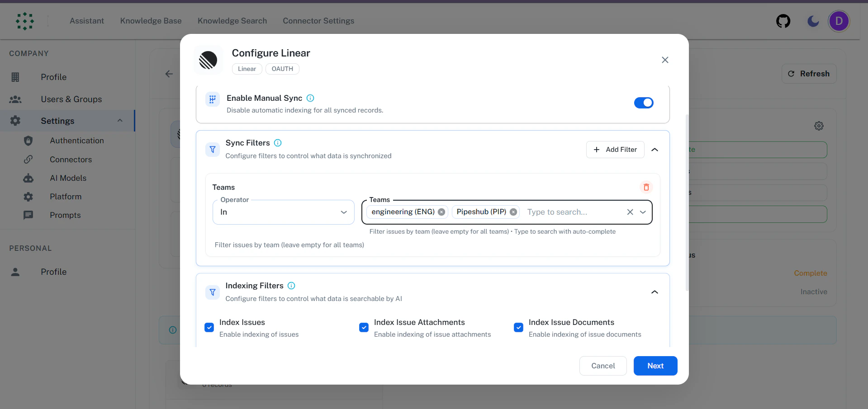
Task: Click the Cancel button
Action: pos(603,366)
